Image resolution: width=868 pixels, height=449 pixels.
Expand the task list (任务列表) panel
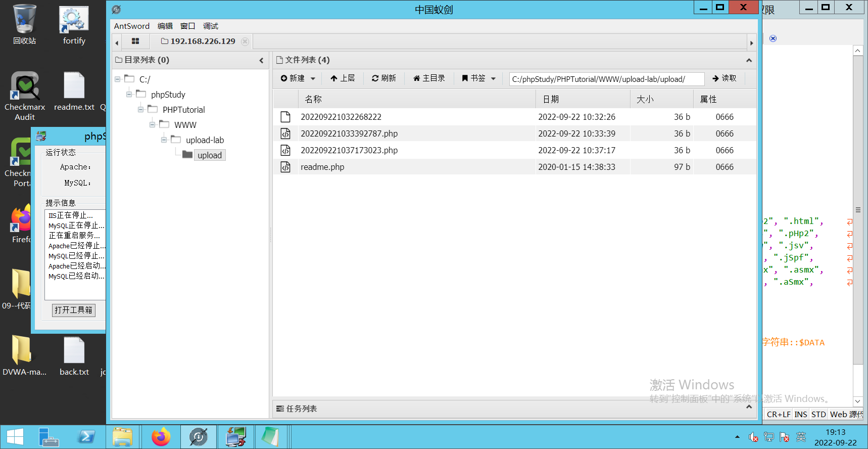tap(749, 408)
